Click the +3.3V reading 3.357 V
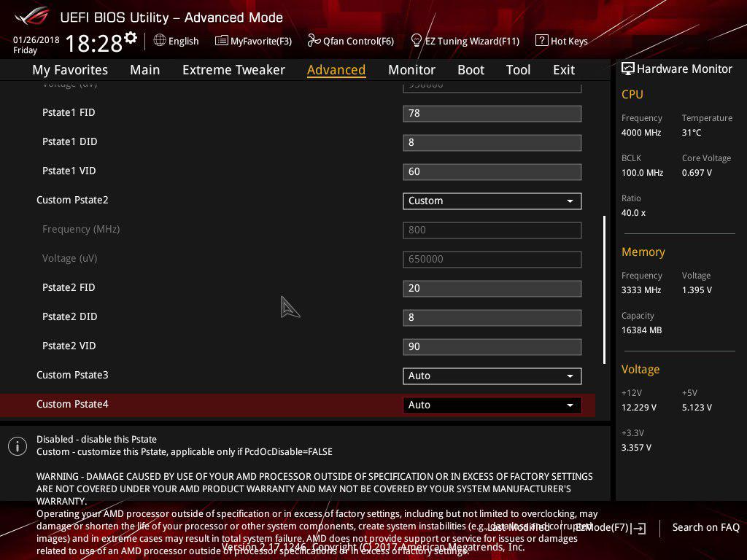 [636, 448]
